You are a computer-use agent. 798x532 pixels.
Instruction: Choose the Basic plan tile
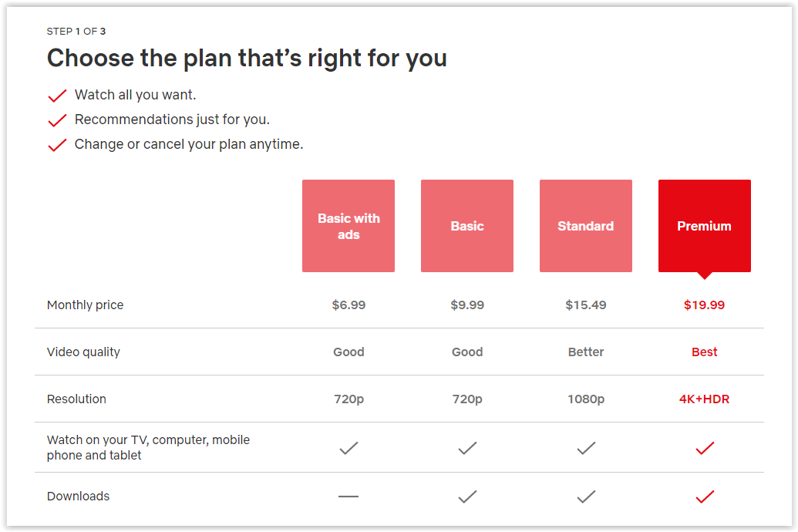[x=467, y=226]
